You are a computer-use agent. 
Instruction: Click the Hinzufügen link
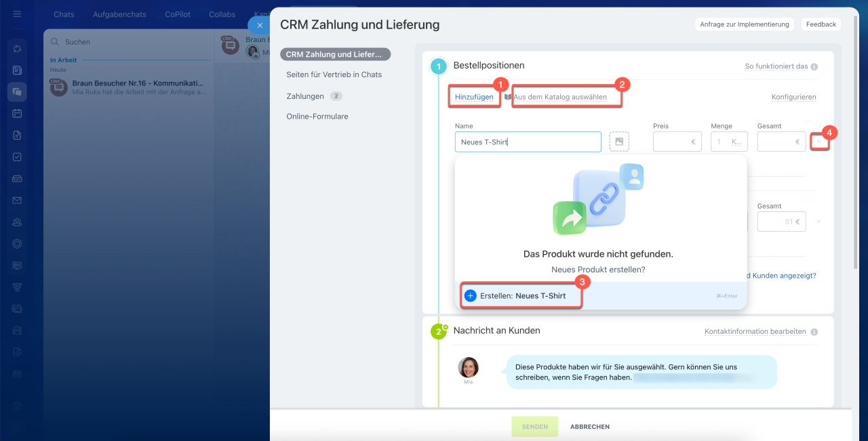474,97
